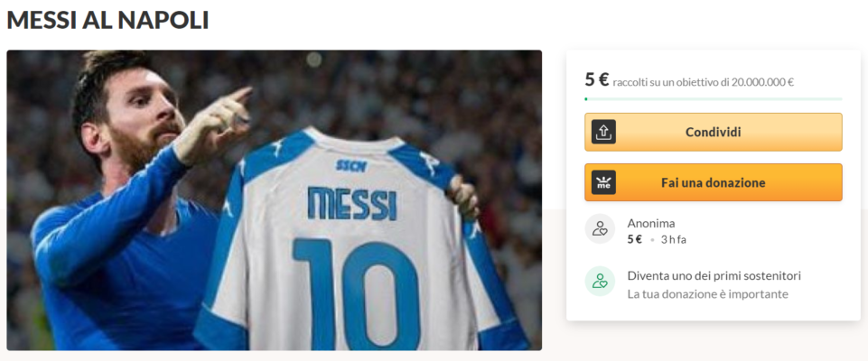Click the '20.000.000 €' goal text
The width and height of the screenshot is (868, 361).
tap(763, 82)
